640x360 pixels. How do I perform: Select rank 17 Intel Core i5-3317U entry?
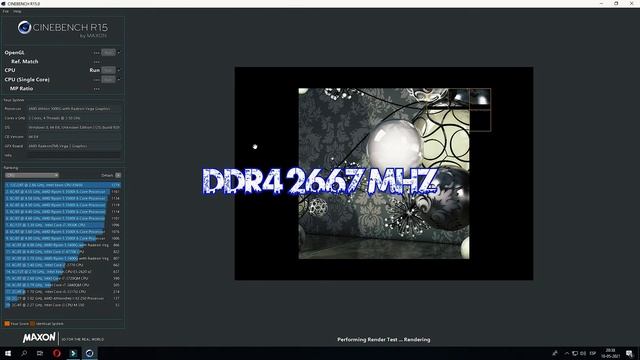click(x=63, y=292)
